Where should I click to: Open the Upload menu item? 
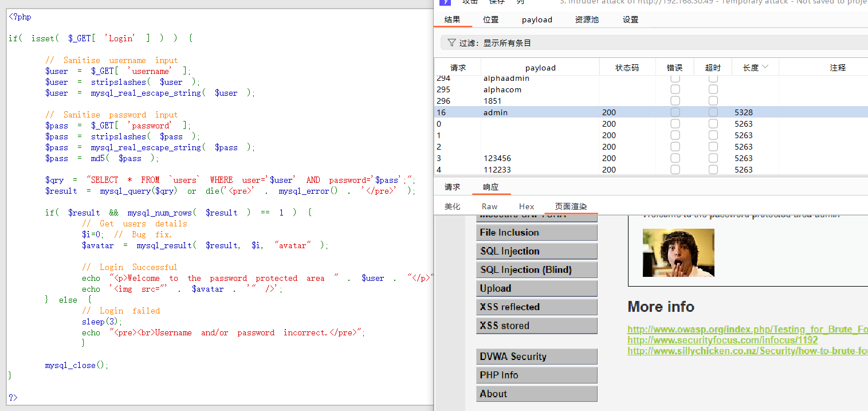tap(537, 288)
